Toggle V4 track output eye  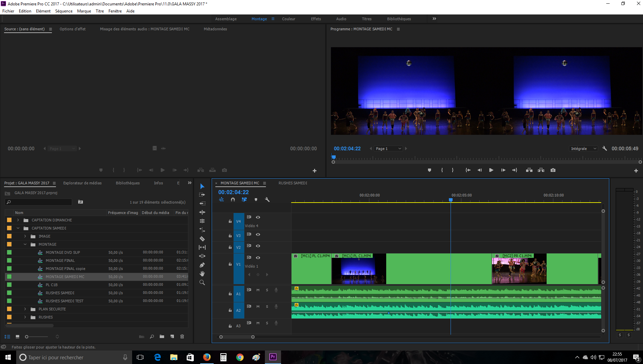[x=258, y=217]
